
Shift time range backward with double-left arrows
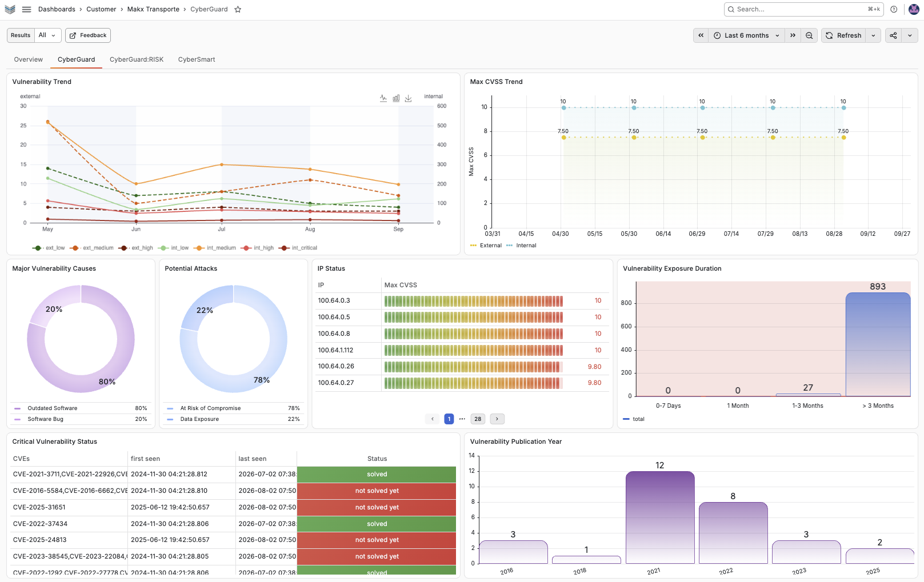click(701, 35)
